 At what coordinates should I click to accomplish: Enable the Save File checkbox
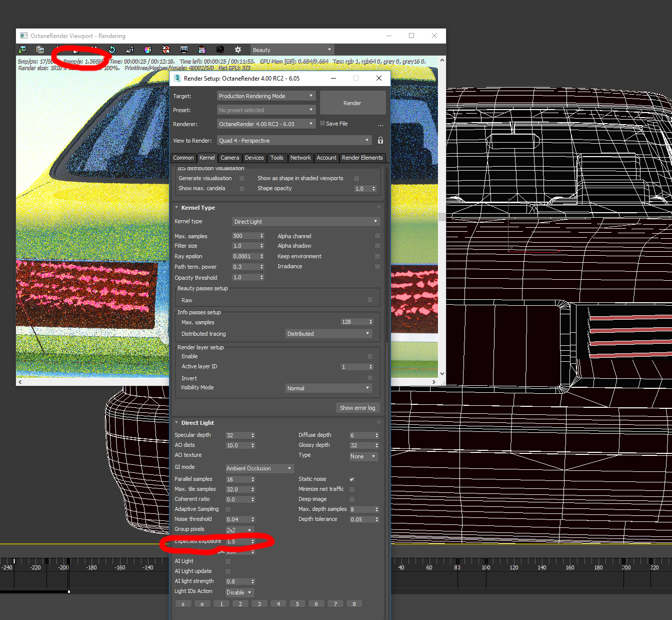(322, 123)
